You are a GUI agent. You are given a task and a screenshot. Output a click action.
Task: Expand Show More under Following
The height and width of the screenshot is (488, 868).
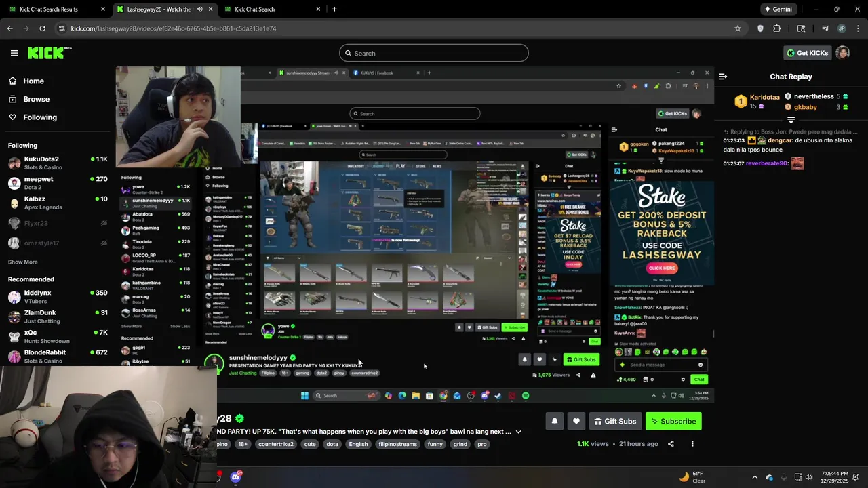point(22,262)
